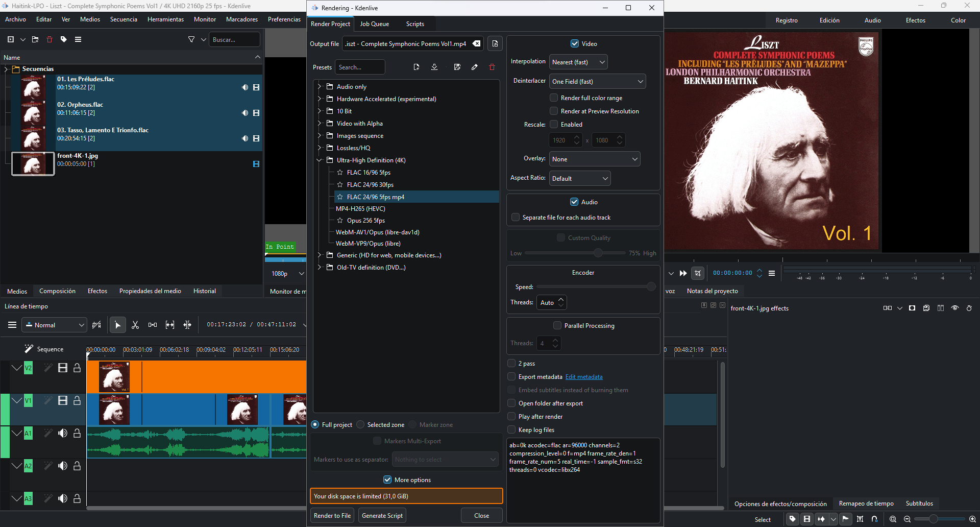Select the MP4-H265 (HEVC) preset

click(360, 209)
